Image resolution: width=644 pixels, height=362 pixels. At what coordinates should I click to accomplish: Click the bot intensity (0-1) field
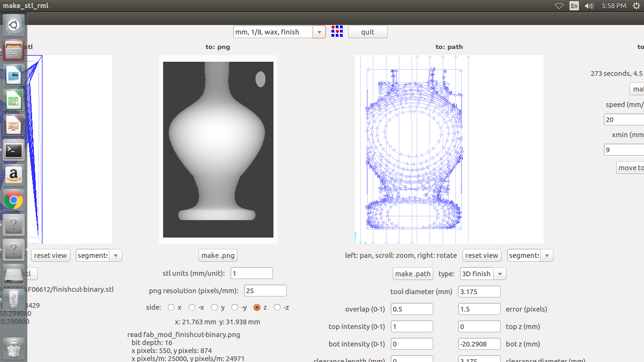[x=412, y=344]
